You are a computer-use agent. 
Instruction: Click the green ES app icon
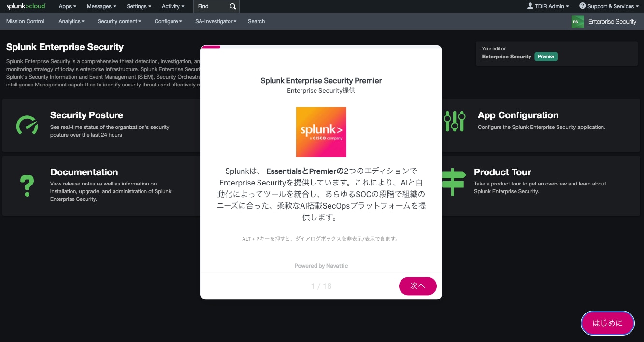(x=577, y=22)
